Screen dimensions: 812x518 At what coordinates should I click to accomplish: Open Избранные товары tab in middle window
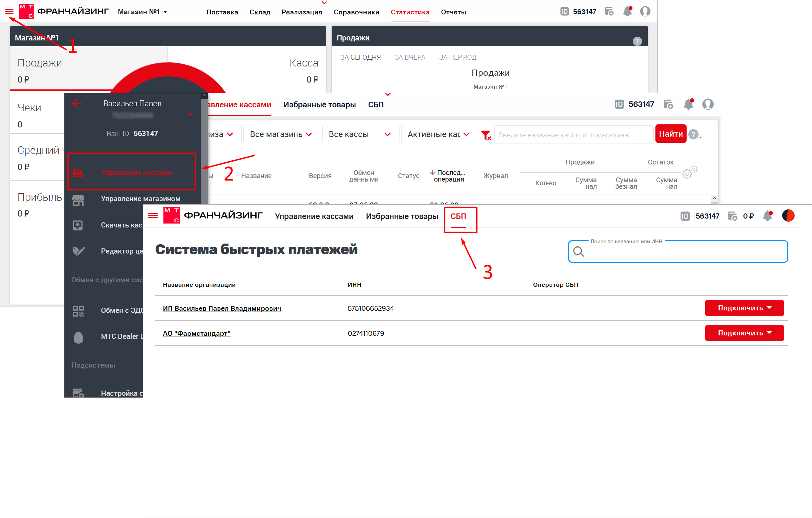(x=319, y=105)
